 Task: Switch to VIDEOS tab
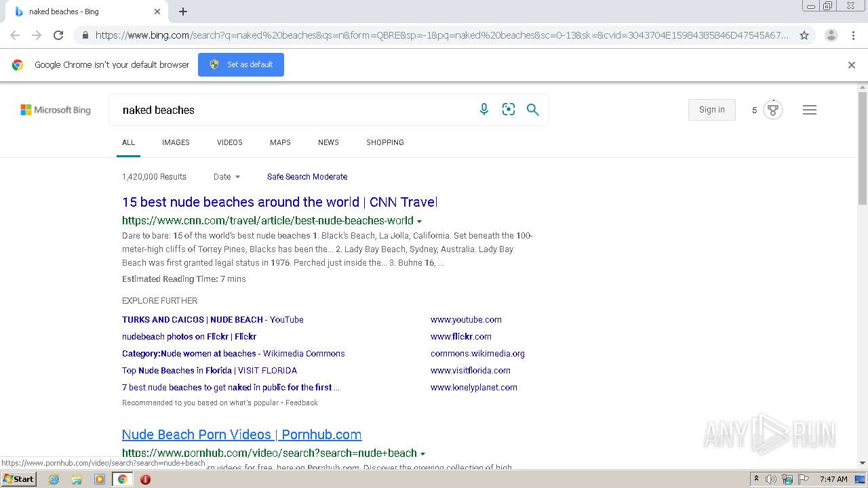[x=230, y=142]
